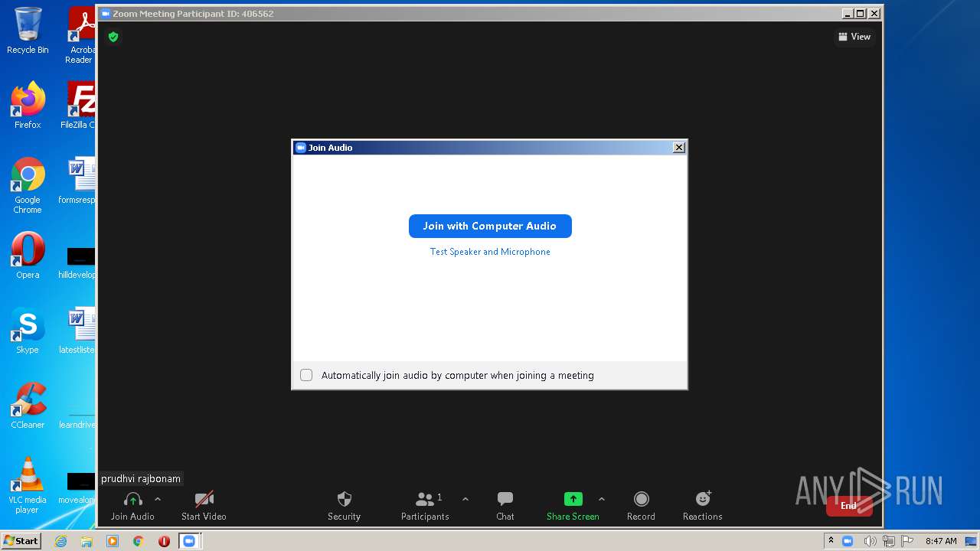The width and height of the screenshot is (980, 551).
Task: Open media player icon in taskbar
Action: click(113, 541)
